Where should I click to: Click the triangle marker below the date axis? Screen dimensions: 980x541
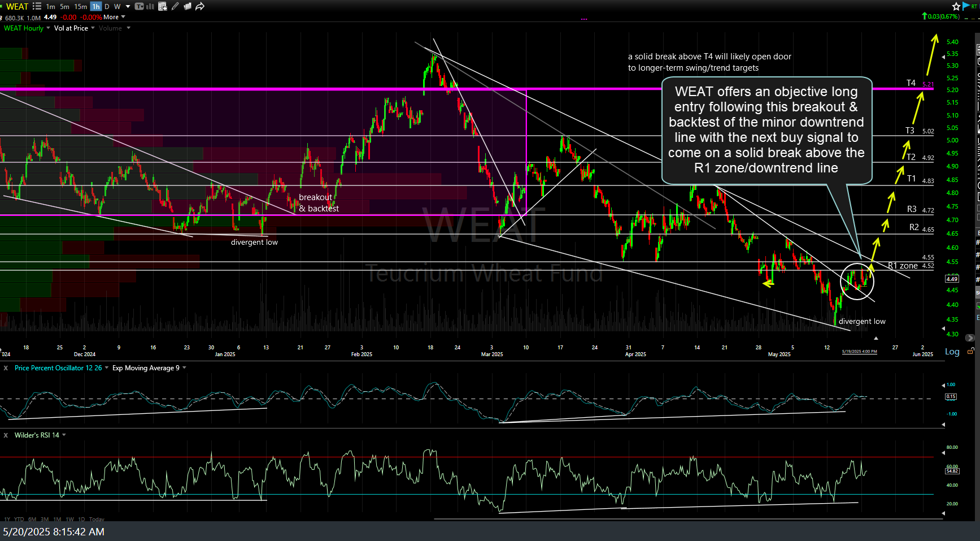876,338
